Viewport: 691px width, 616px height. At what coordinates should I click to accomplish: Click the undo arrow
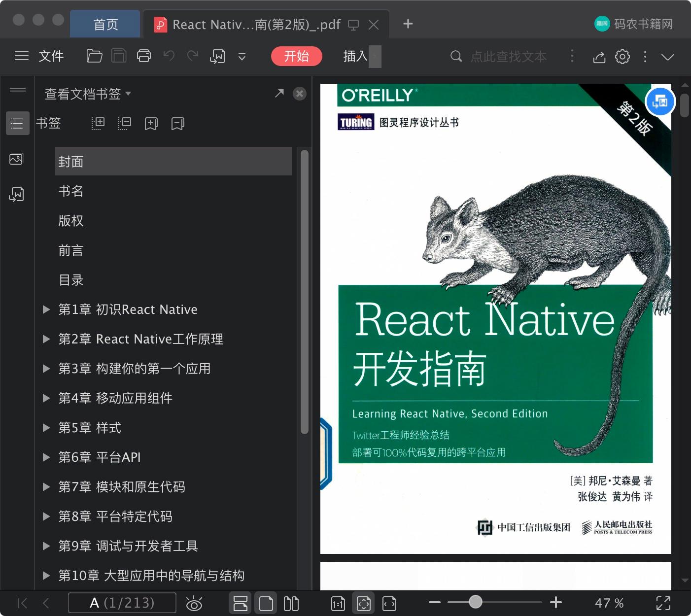(x=169, y=56)
